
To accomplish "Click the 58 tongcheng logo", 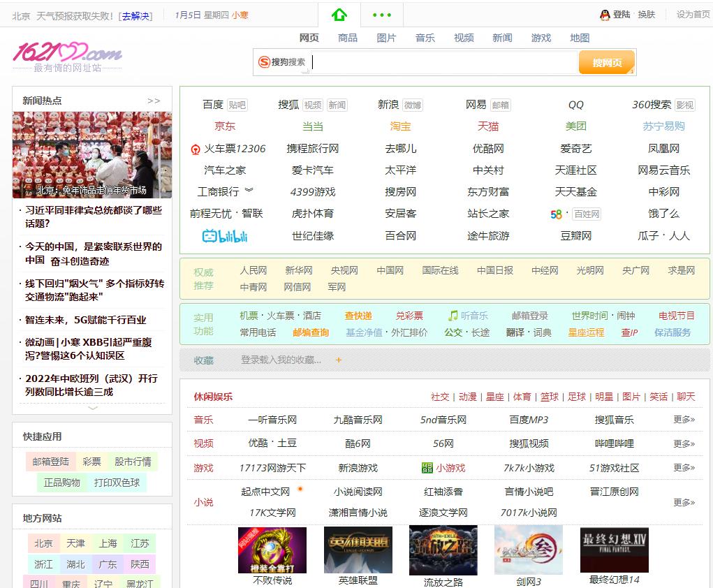I will pyautogui.click(x=556, y=214).
